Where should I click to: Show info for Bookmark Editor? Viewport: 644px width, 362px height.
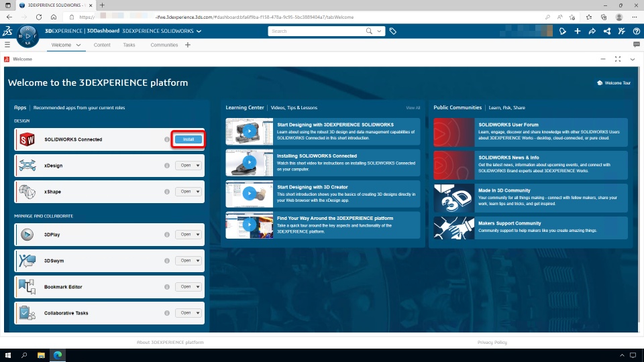(x=167, y=287)
